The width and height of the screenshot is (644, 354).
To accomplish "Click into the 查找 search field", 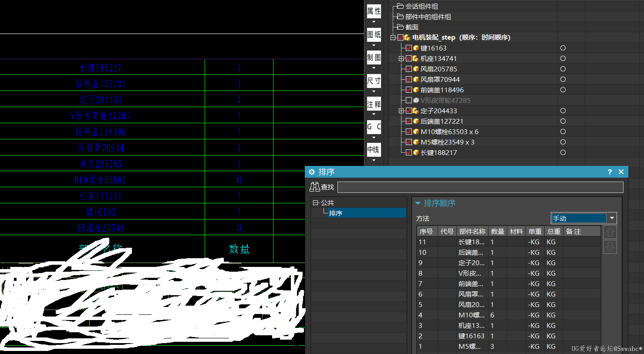I will (x=480, y=187).
